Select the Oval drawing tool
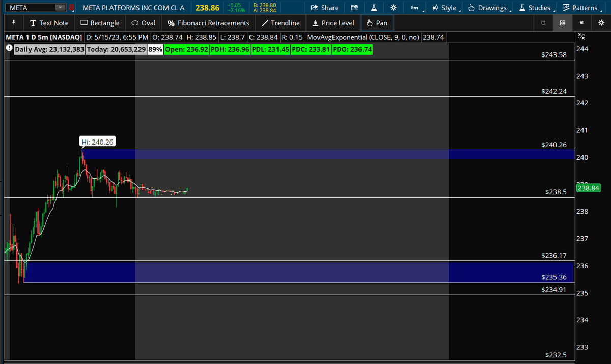This screenshot has width=611, height=364. pyautogui.click(x=143, y=23)
